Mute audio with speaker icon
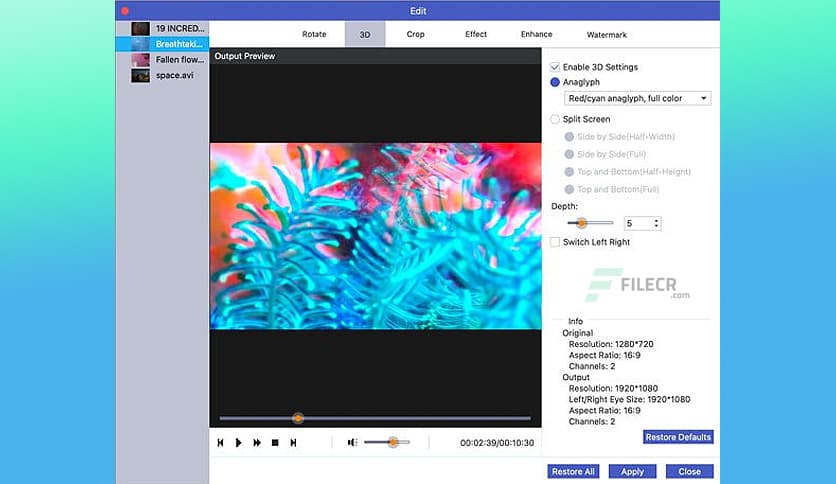The image size is (836, 484). click(352, 442)
